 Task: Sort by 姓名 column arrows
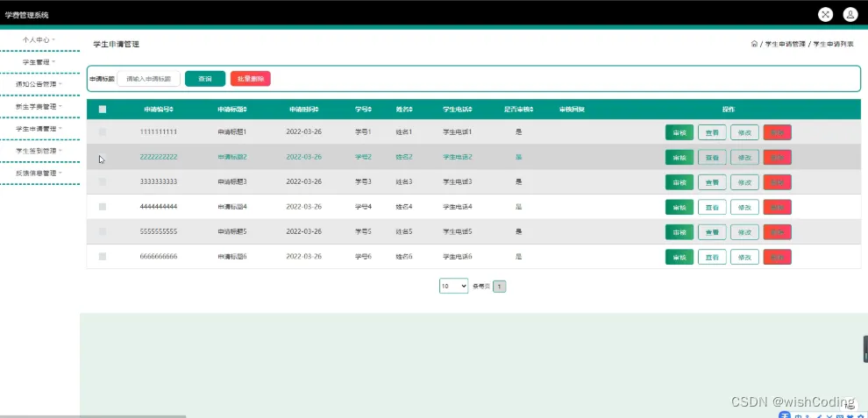(411, 110)
